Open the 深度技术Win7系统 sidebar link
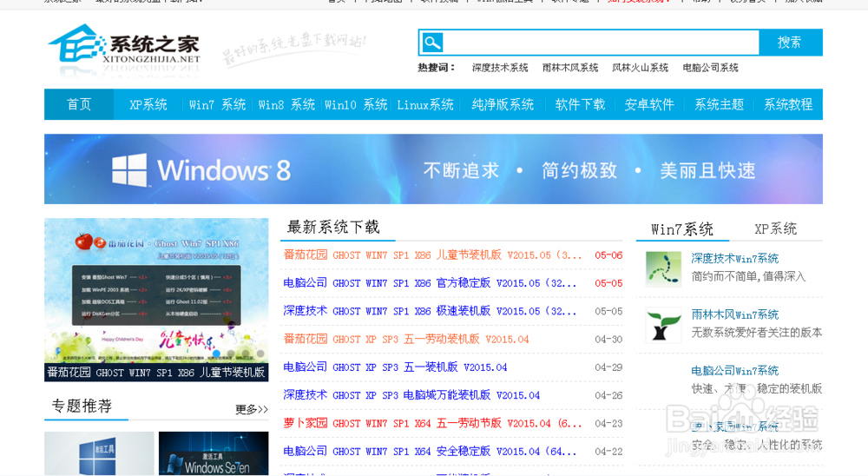Image resolution: width=868 pixels, height=476 pixels. 734,258
